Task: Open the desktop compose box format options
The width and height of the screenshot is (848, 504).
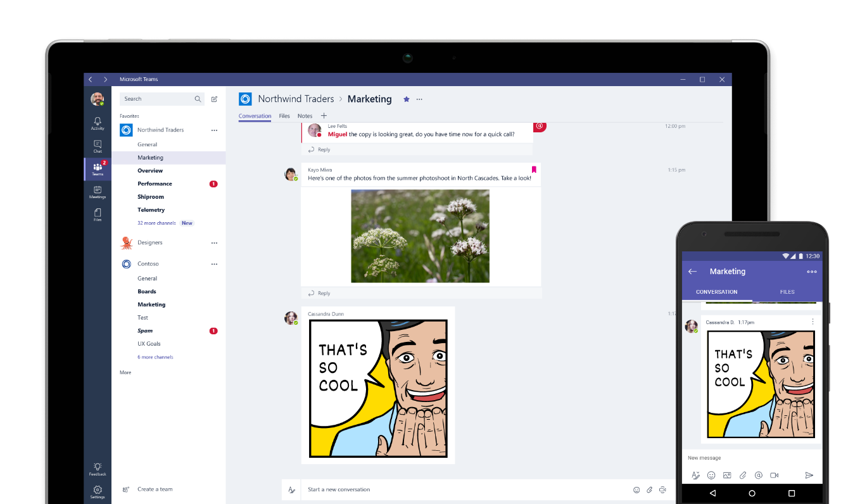Action: (x=292, y=489)
